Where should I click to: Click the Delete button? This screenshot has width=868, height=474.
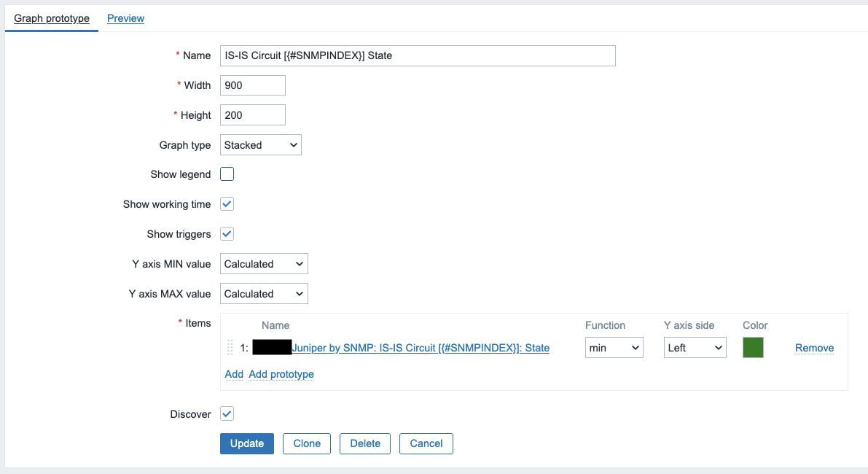[365, 443]
